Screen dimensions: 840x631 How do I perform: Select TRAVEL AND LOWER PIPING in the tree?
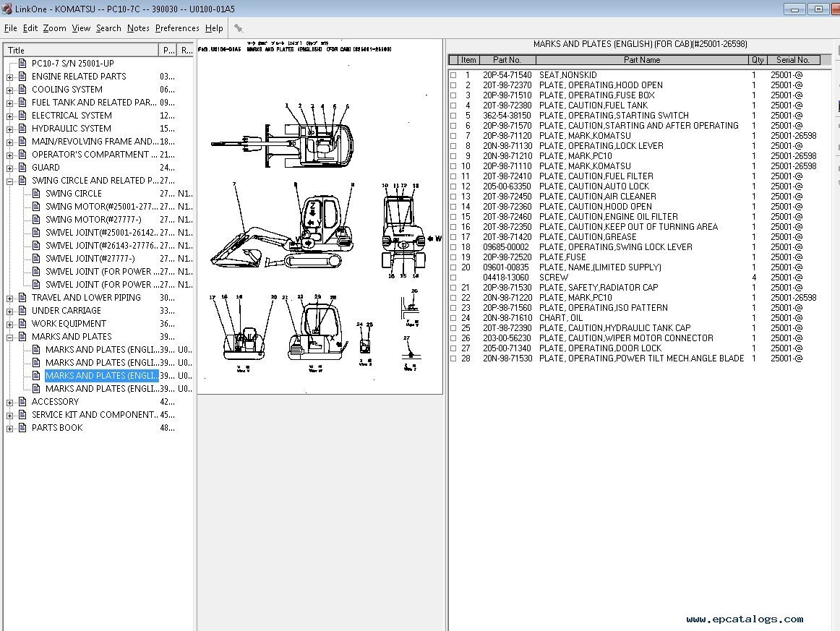(86, 298)
